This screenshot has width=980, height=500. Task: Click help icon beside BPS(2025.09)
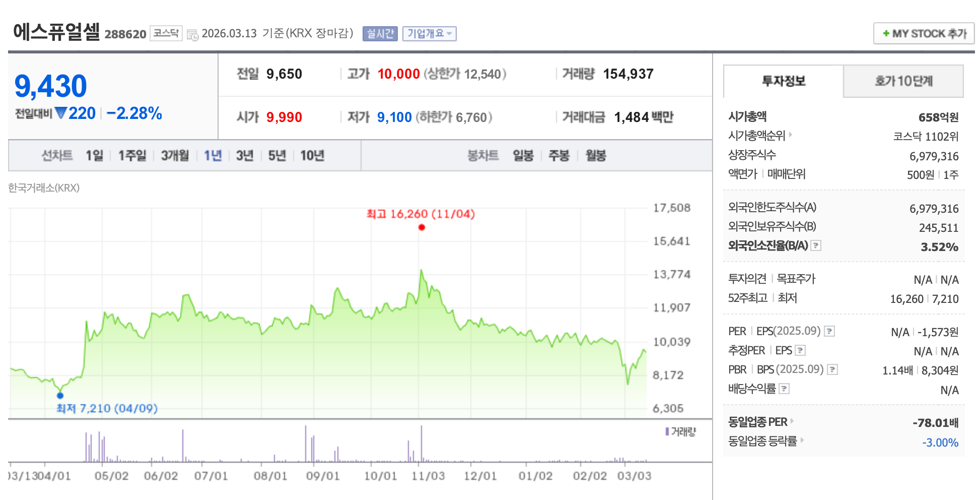pyautogui.click(x=832, y=369)
